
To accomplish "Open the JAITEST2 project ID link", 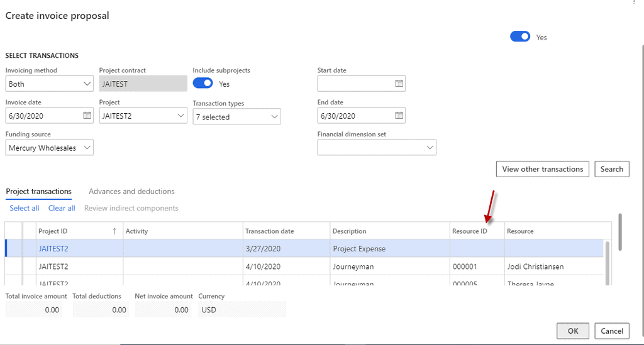I will point(53,249).
